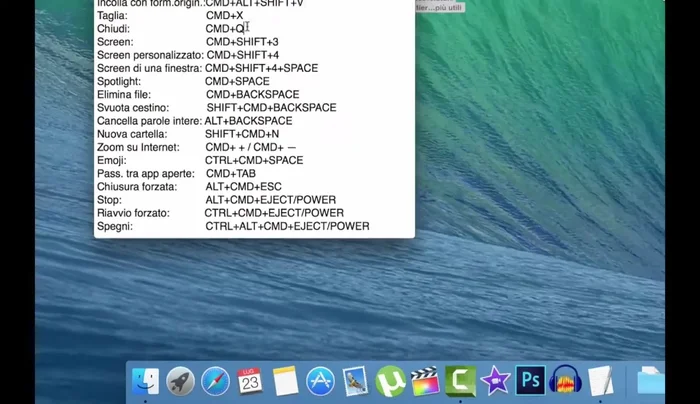The width and height of the screenshot is (700, 404).
Task: Click the 'ALT+CMD+ESC' shortcut text
Action: click(x=243, y=187)
